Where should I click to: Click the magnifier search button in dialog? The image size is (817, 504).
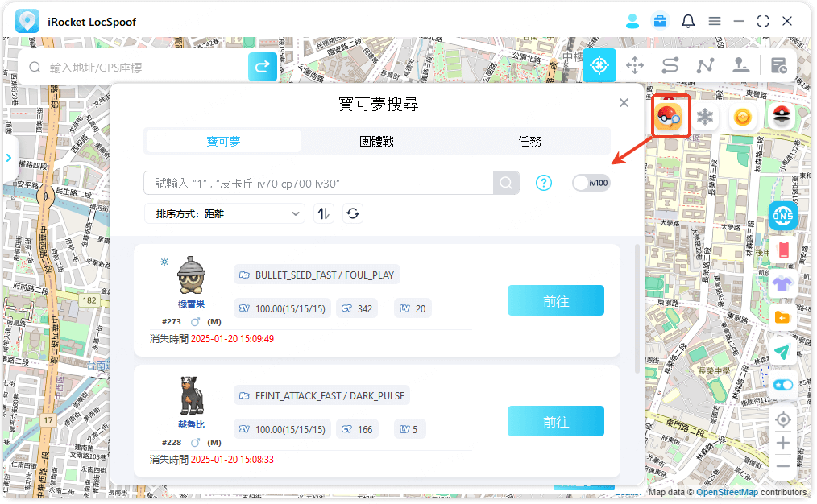click(506, 184)
